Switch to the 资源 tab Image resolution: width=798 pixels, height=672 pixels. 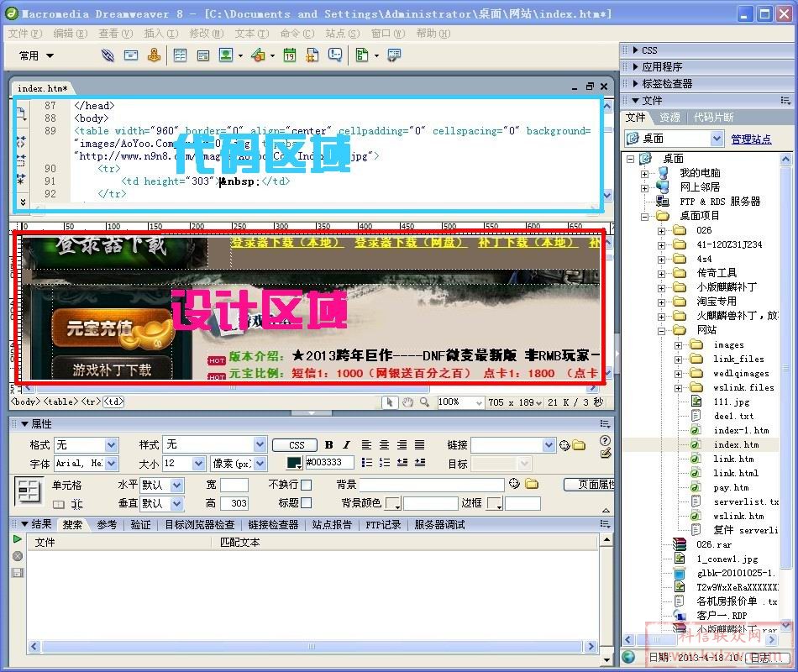tap(669, 118)
